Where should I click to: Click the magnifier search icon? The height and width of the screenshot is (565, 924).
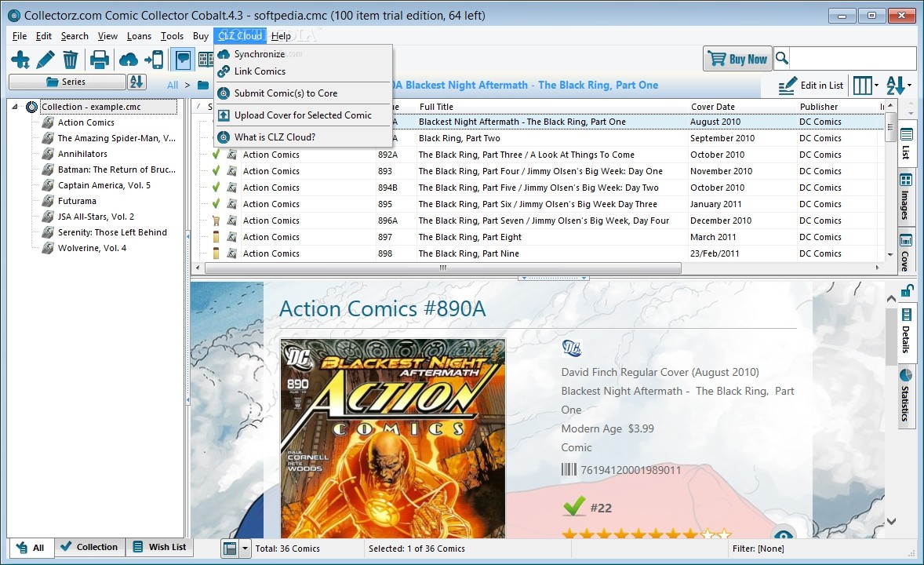pyautogui.click(x=782, y=58)
